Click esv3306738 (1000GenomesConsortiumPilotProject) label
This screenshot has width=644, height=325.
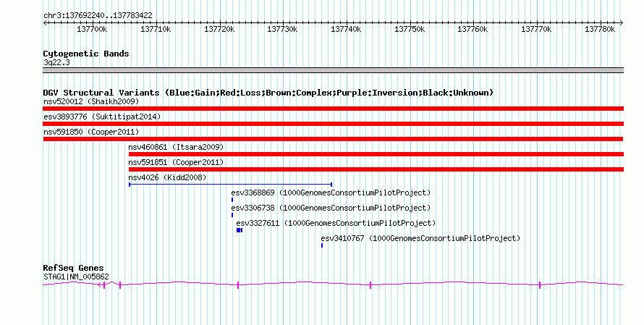tap(331, 208)
